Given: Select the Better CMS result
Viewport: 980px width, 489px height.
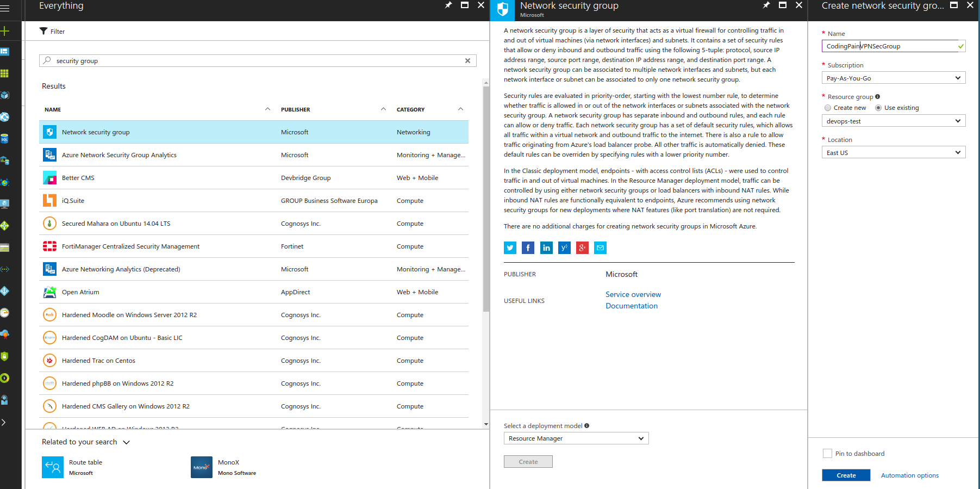Looking at the screenshot, I should point(254,178).
